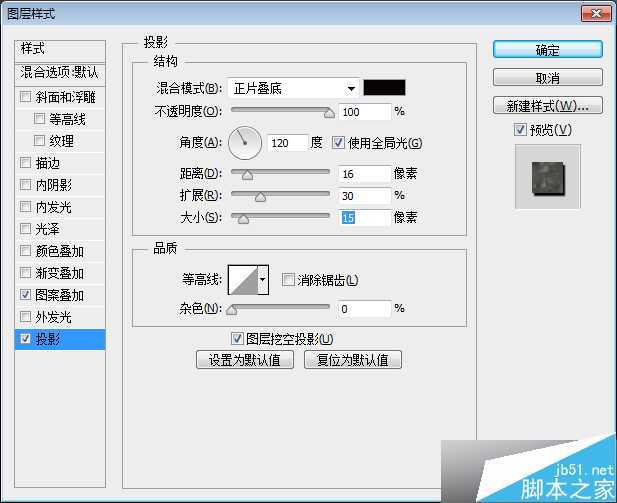This screenshot has width=617, height=503.
Task: Click 新建样式 button
Action: (547, 106)
